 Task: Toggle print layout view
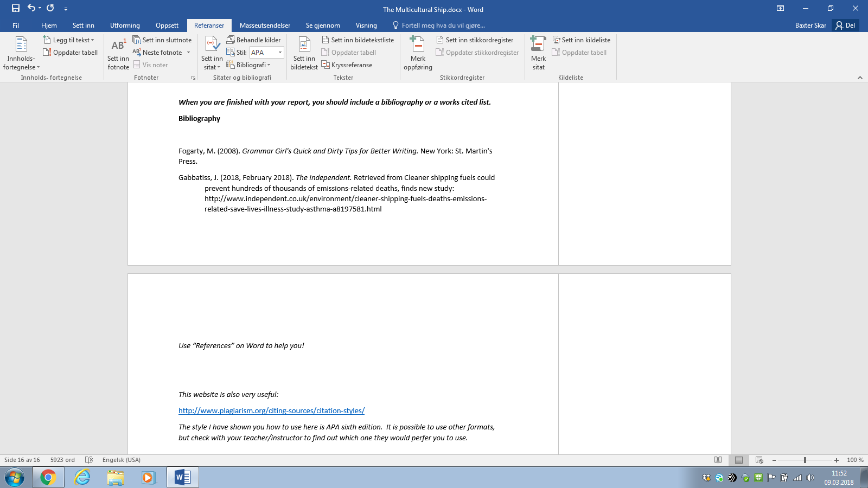738,460
